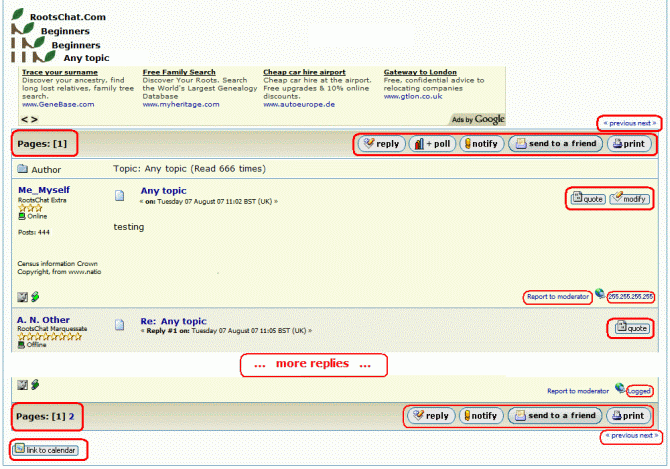Click the 255.255.255.255 IP address link

coord(630,296)
